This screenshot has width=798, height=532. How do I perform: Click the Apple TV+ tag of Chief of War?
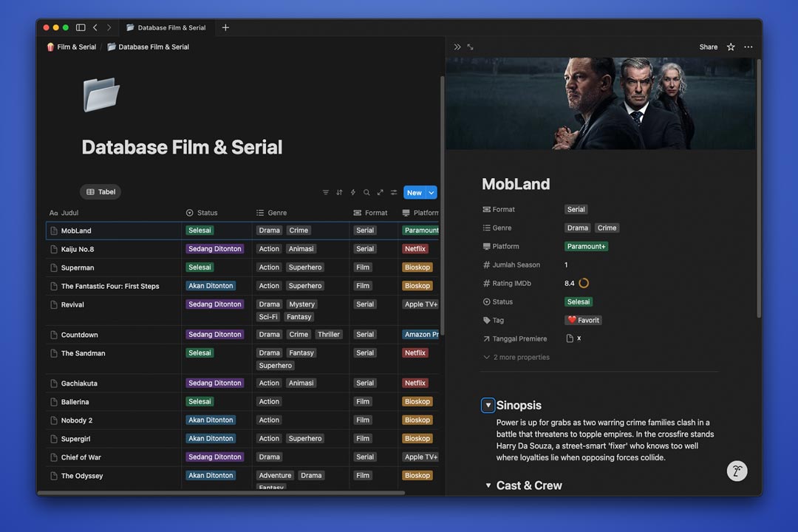point(420,457)
